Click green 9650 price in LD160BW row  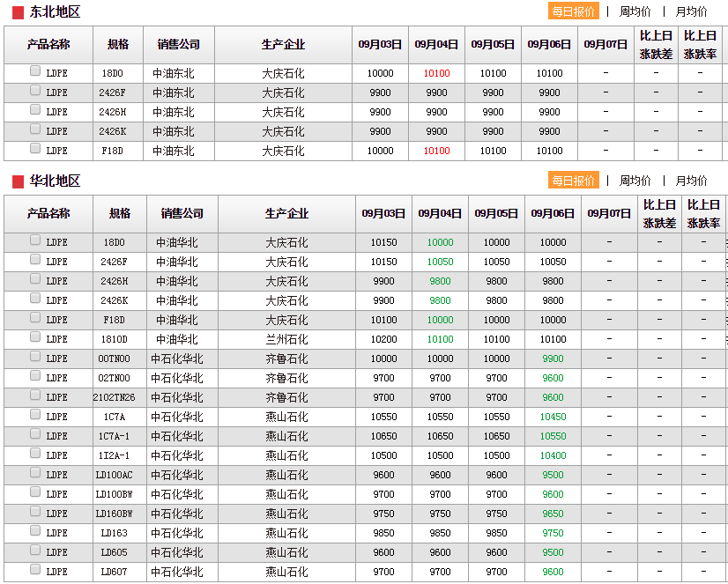click(x=553, y=514)
